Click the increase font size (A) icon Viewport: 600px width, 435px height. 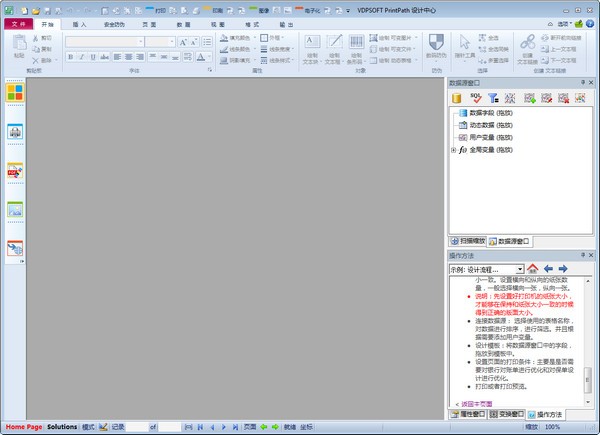[x=183, y=42]
